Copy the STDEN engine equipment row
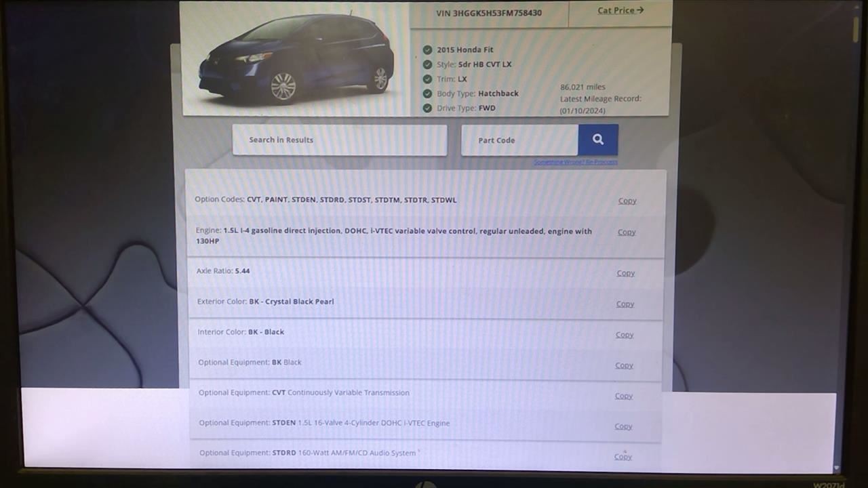868x488 pixels. (x=623, y=426)
